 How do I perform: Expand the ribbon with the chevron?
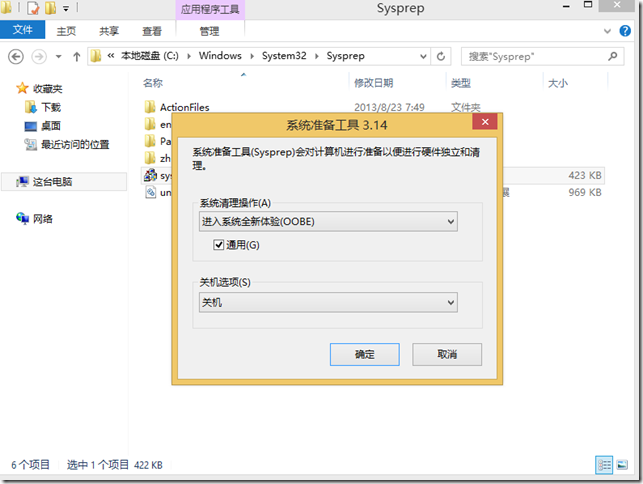coord(607,31)
